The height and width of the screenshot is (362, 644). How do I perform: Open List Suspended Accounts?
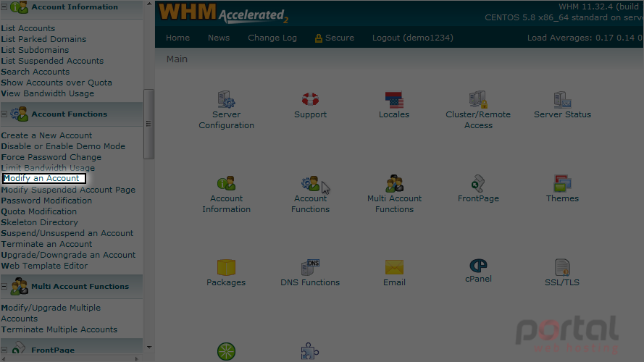coord(52,61)
